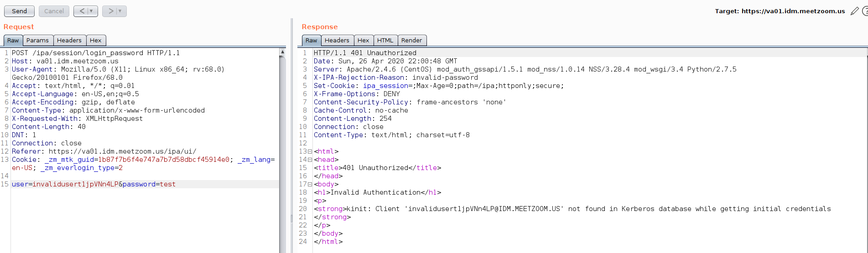The image size is (868, 253).
Task: Click the divider handle between request and response
Action: pyautogui.click(x=291, y=218)
